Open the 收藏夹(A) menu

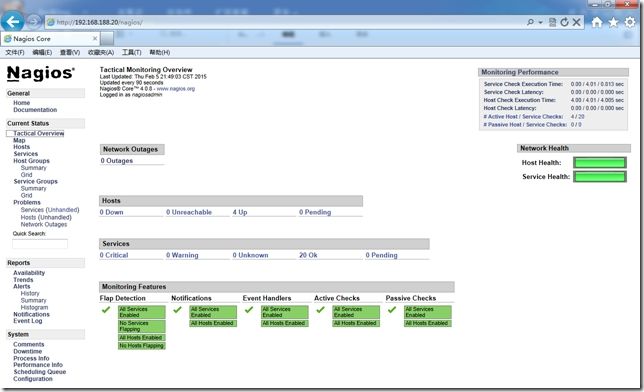point(101,52)
